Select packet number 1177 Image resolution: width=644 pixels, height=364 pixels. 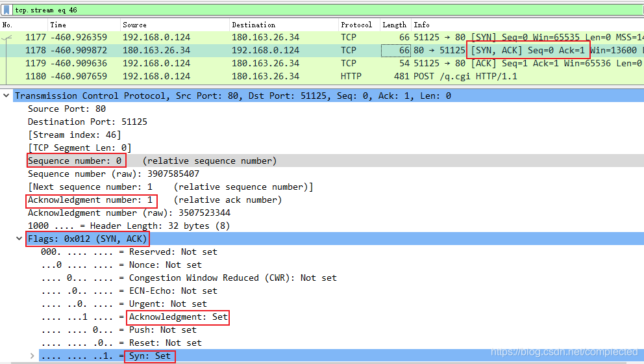322,38
